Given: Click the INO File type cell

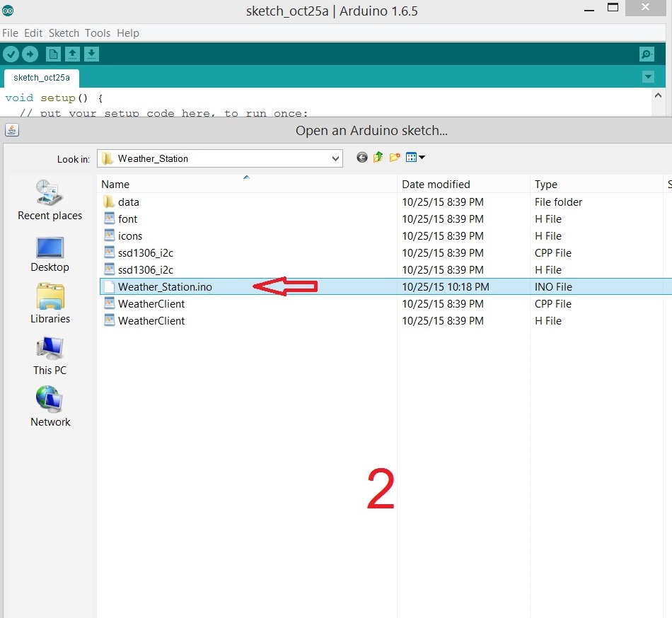Looking at the screenshot, I should pos(553,286).
